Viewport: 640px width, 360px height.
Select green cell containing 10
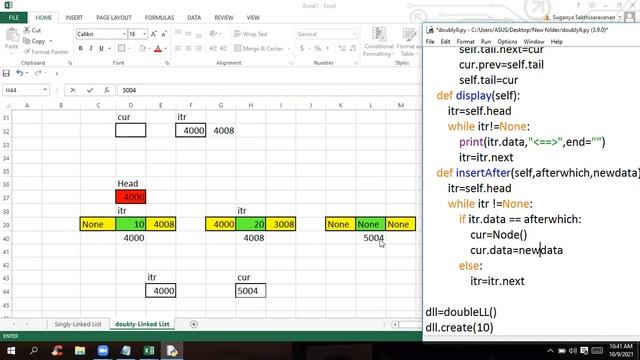(131, 224)
